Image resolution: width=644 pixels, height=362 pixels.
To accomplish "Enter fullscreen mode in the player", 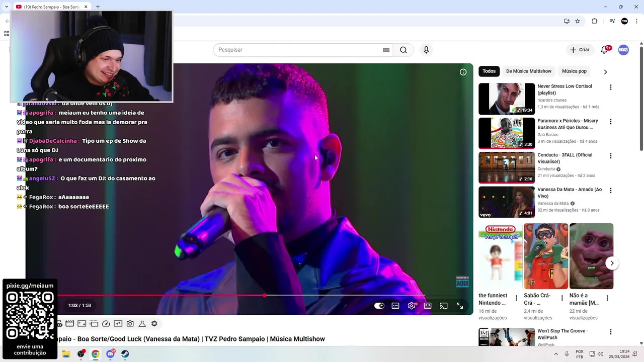I will 460,306.
